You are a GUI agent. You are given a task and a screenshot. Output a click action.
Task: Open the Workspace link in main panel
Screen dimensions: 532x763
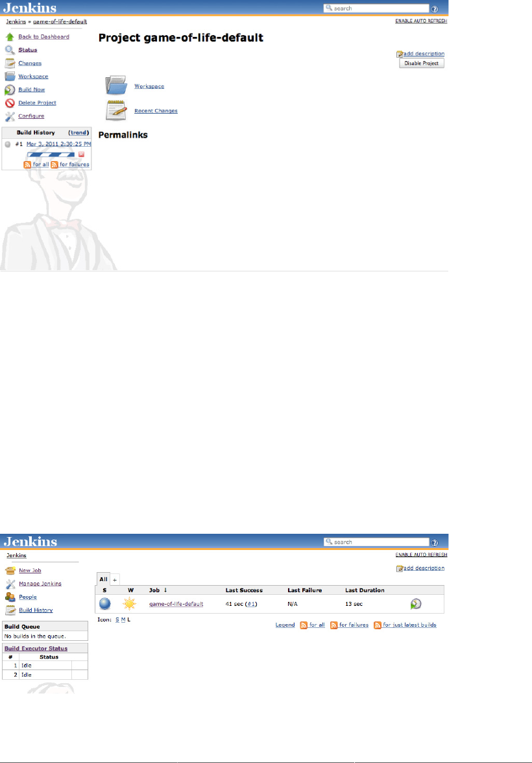pos(149,86)
